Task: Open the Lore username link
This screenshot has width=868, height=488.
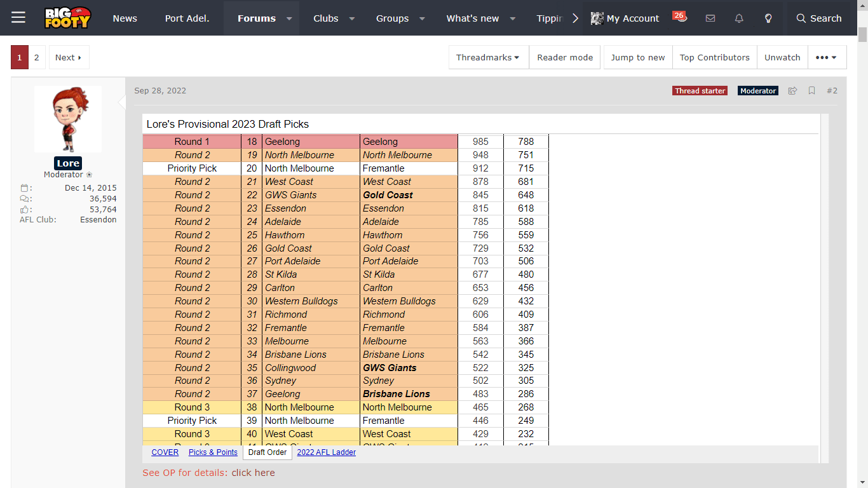Action: pos(68,163)
